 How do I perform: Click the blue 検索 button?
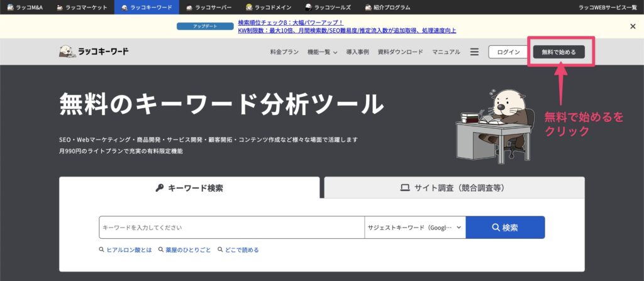coord(505,227)
